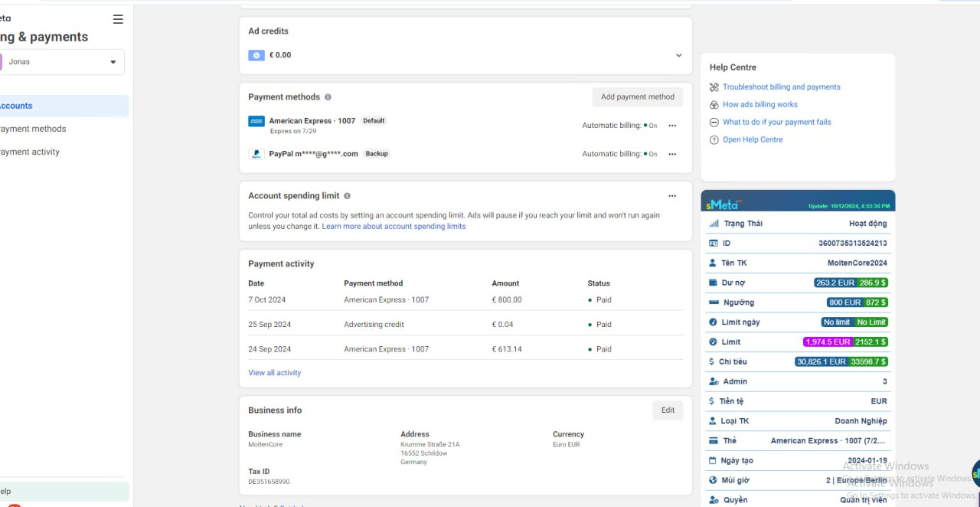Open View all activity link
This screenshot has width=980, height=507.
pos(274,373)
